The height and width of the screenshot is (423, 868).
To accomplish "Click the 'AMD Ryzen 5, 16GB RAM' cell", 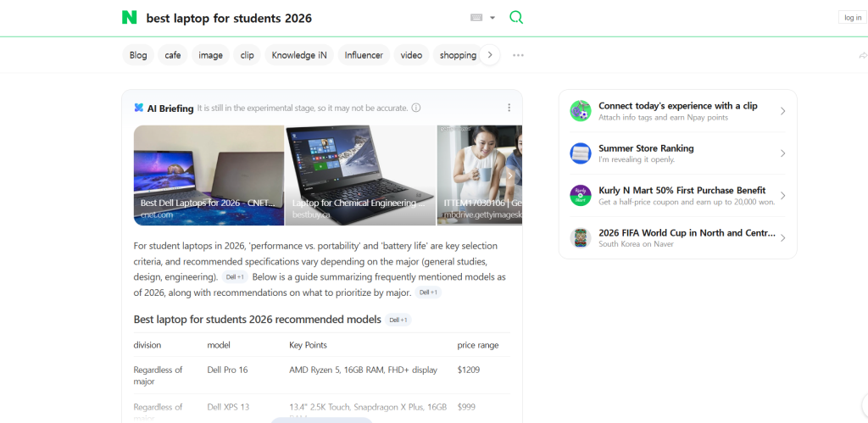I will coord(363,370).
